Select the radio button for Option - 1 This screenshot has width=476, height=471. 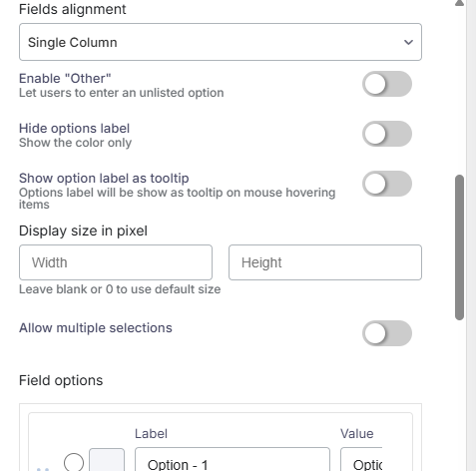(74, 462)
